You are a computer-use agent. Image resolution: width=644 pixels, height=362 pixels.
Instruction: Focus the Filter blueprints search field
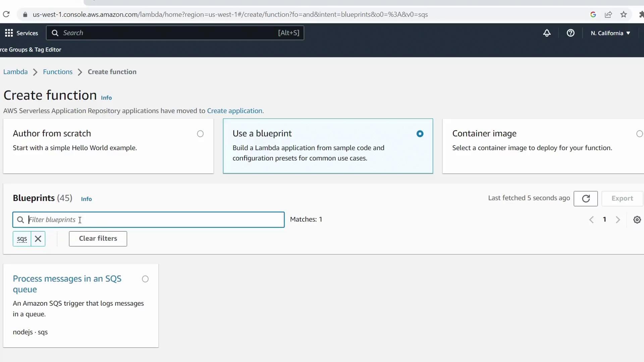click(x=154, y=220)
